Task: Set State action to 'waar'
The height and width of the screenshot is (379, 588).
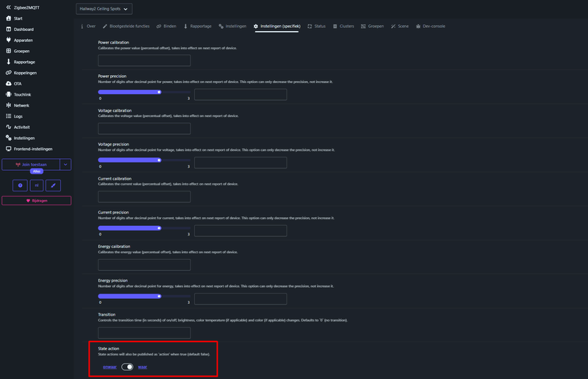Action: (x=143, y=367)
